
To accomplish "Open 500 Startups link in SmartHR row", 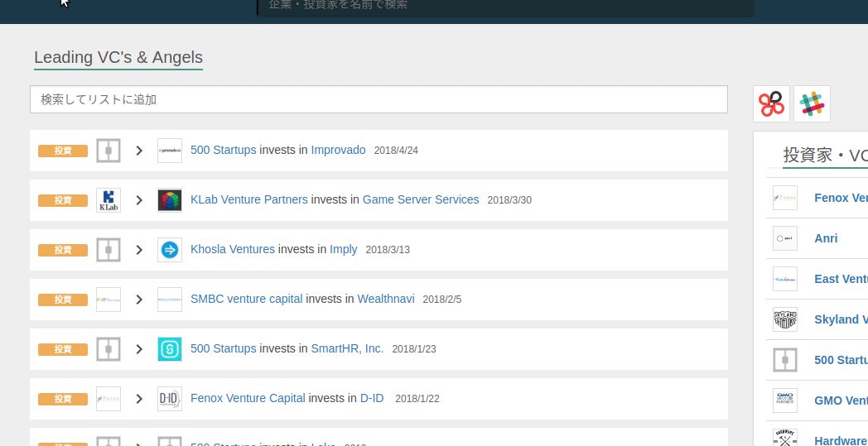I will point(223,348).
